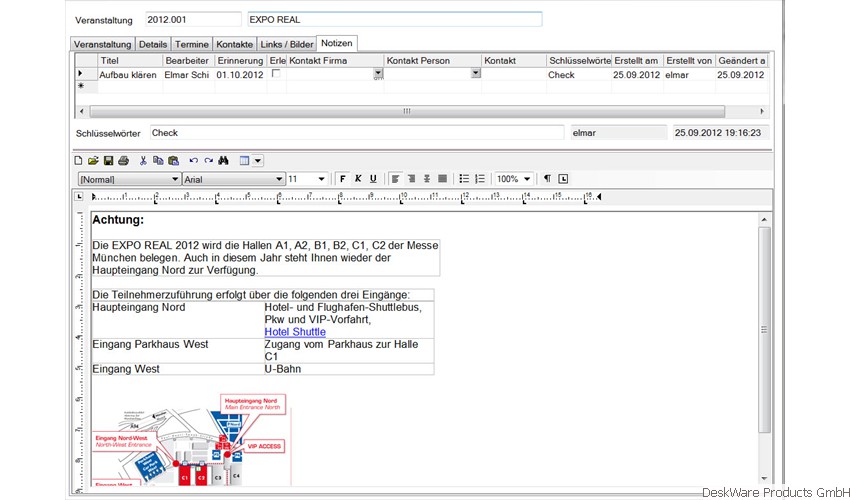Image resolution: width=850 pixels, height=500 pixels.
Task: Print the note using printer icon
Action: click(x=124, y=161)
